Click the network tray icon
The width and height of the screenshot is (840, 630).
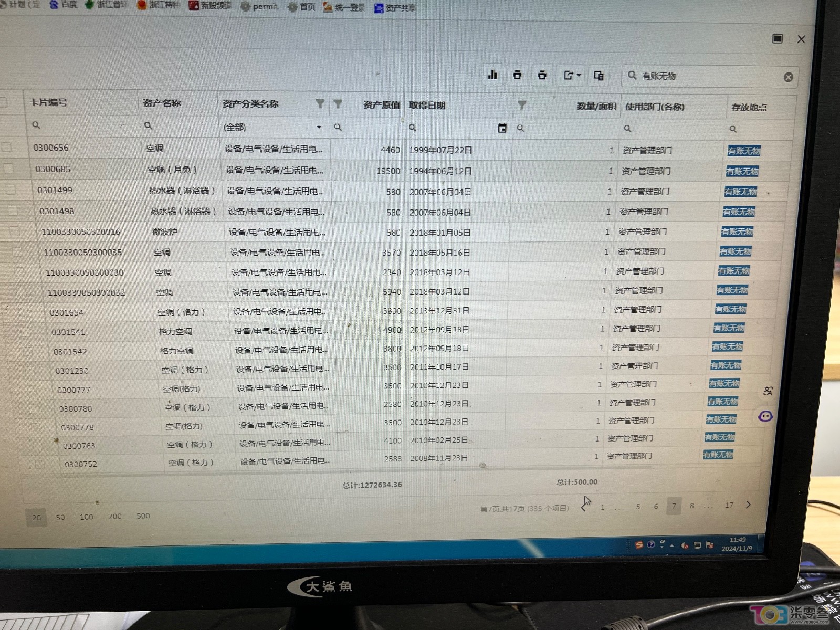[697, 545]
